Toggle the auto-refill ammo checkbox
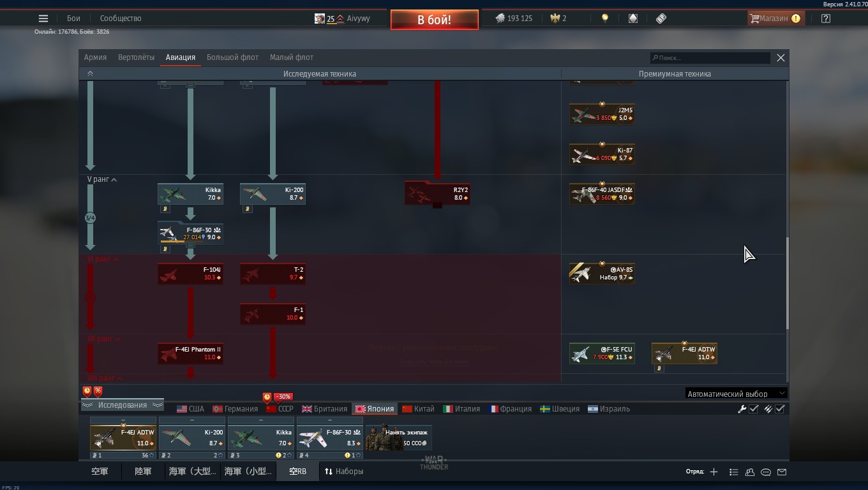Viewport: 868px width, 490px height. click(780, 409)
